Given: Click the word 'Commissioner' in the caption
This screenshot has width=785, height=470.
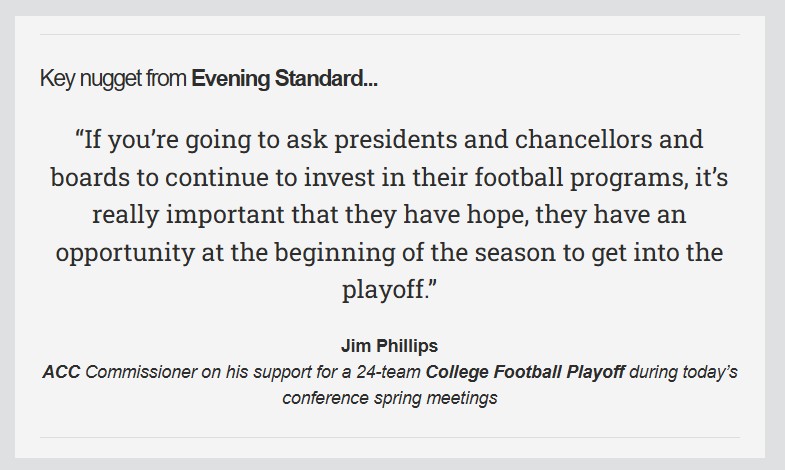Looking at the screenshot, I should pyautogui.click(x=141, y=372).
